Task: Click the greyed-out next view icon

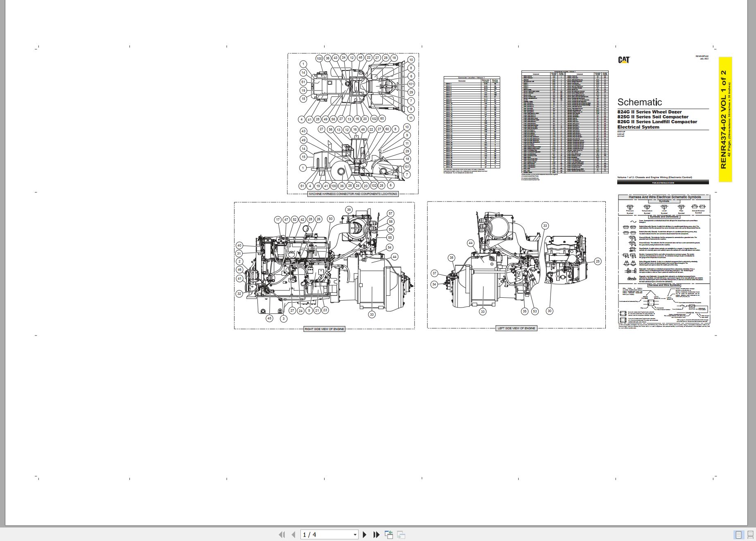Action: (x=401, y=534)
